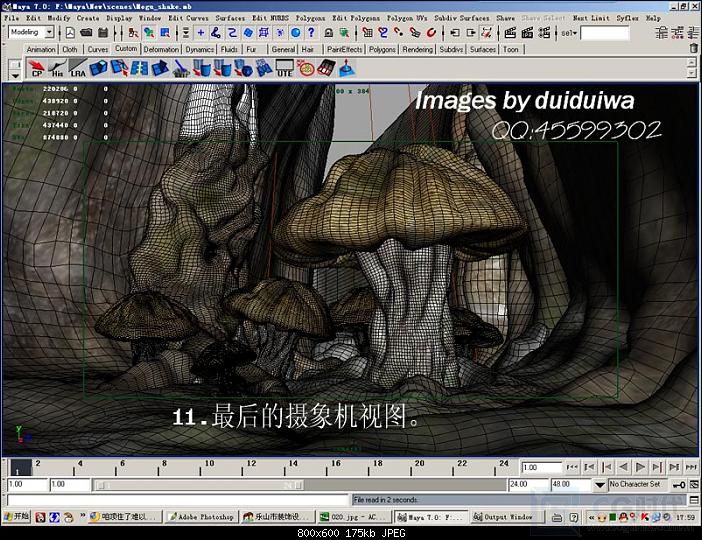Select by hierarchy mode icon
Screen dimensions: 702x540
click(x=133, y=33)
